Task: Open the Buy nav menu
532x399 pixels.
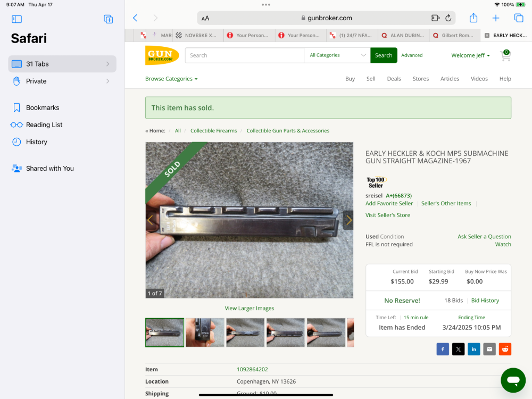Action: [x=350, y=79]
